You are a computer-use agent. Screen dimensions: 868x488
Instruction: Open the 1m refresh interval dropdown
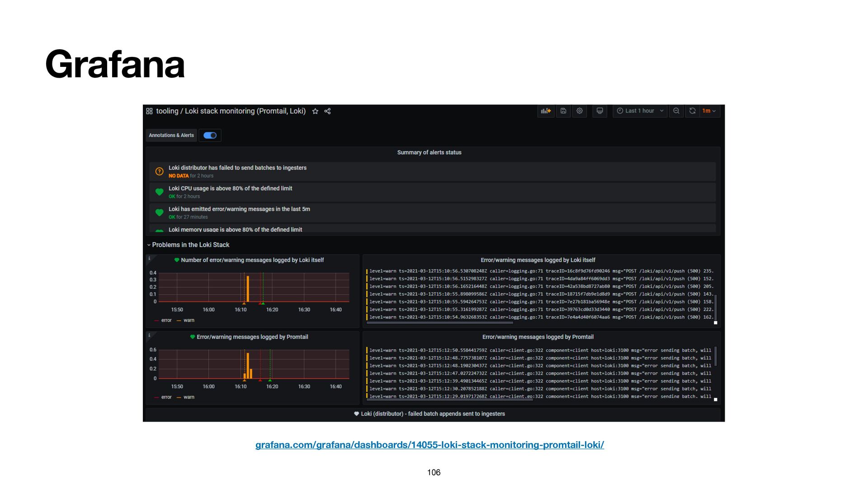[x=709, y=111]
